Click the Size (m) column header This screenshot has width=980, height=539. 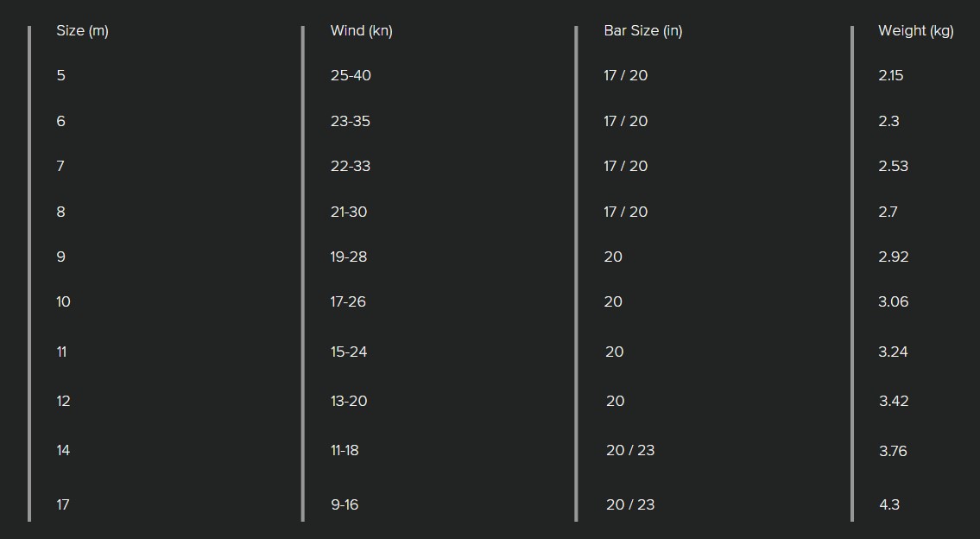click(83, 30)
